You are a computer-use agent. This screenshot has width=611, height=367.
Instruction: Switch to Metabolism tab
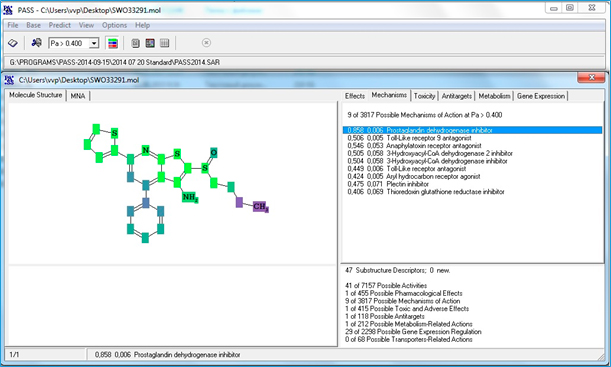(x=494, y=96)
